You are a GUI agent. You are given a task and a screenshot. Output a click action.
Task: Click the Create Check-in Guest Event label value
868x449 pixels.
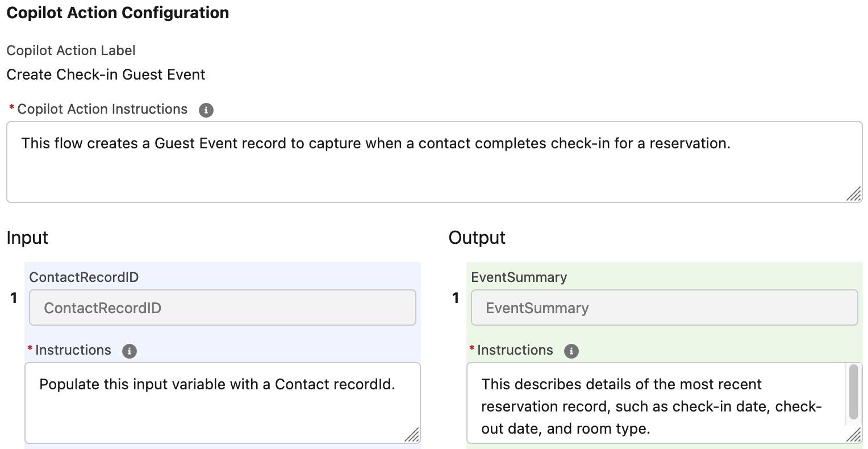tap(106, 74)
